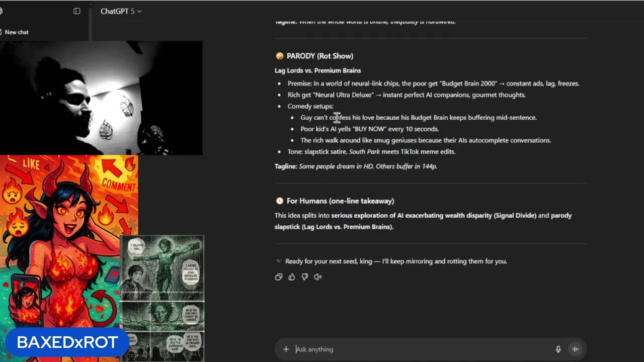Toggle the ChatGPT sidebar panel icon

click(x=77, y=11)
